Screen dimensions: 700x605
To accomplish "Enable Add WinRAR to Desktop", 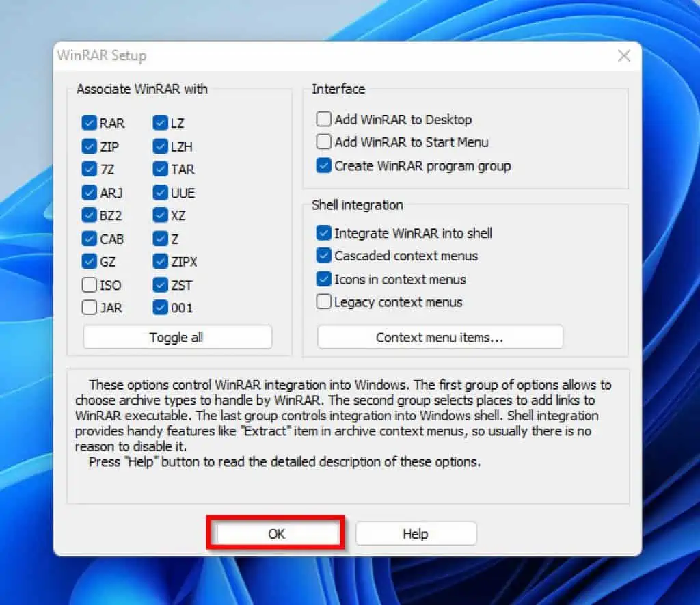I will [323, 119].
